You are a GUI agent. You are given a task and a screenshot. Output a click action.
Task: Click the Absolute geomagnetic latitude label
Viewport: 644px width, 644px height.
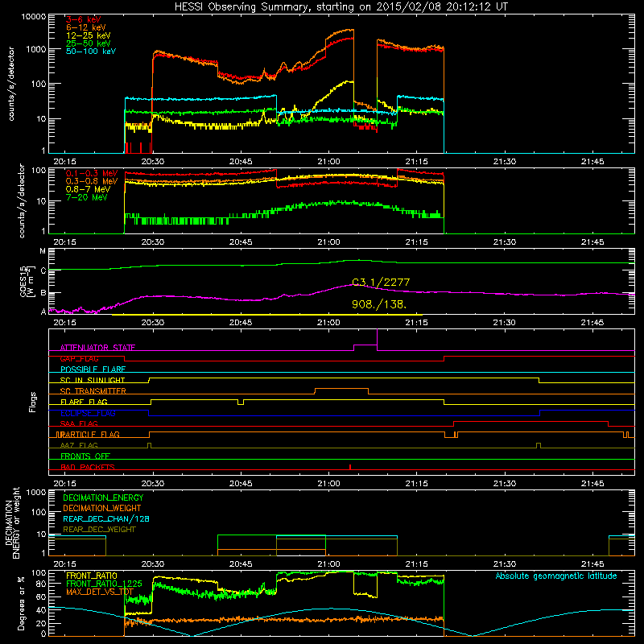(556, 576)
